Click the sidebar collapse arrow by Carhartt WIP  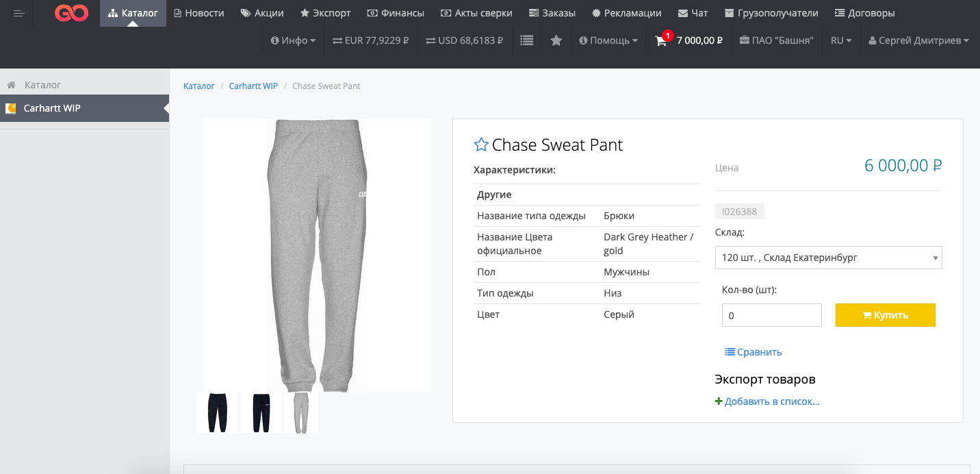coord(166,108)
